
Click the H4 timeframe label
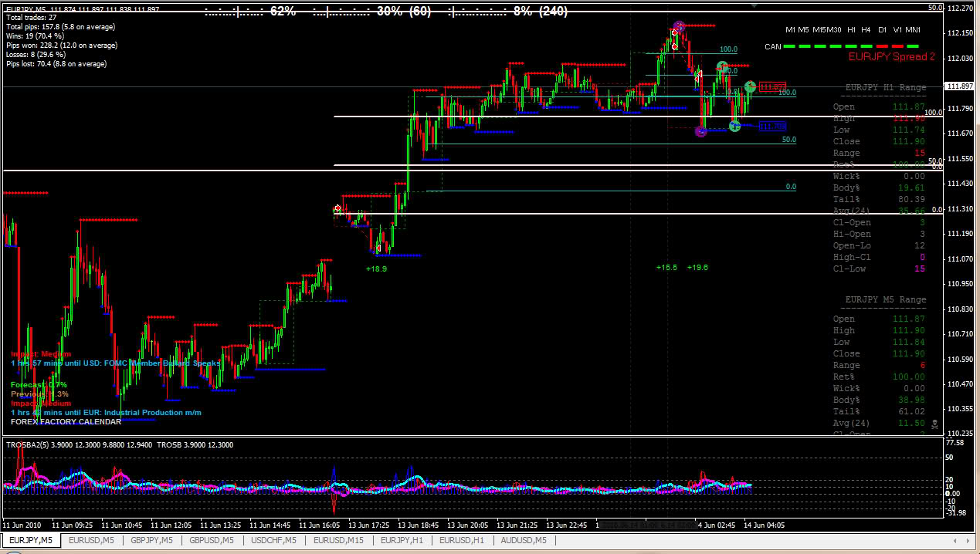coord(866,29)
